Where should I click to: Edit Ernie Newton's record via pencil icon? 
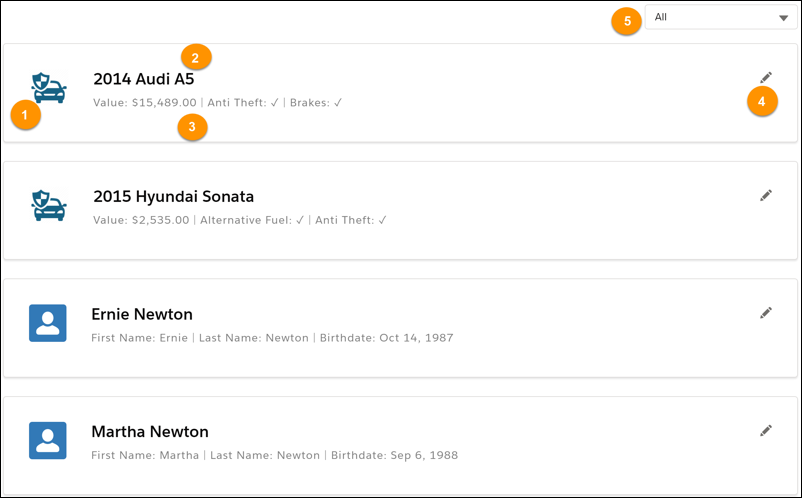(766, 312)
